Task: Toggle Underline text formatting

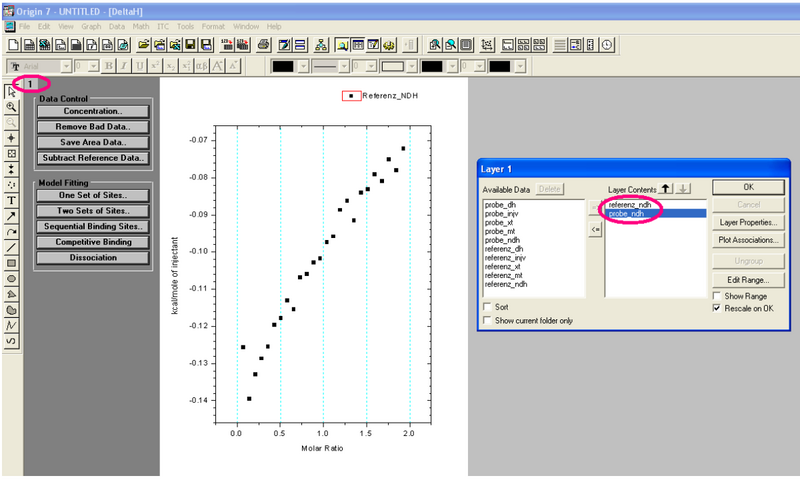Action: coord(139,66)
